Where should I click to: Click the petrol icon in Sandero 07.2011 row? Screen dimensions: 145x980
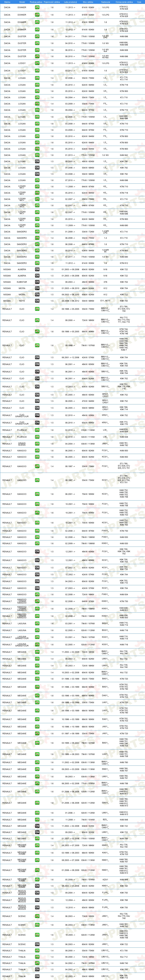(37, 257)
